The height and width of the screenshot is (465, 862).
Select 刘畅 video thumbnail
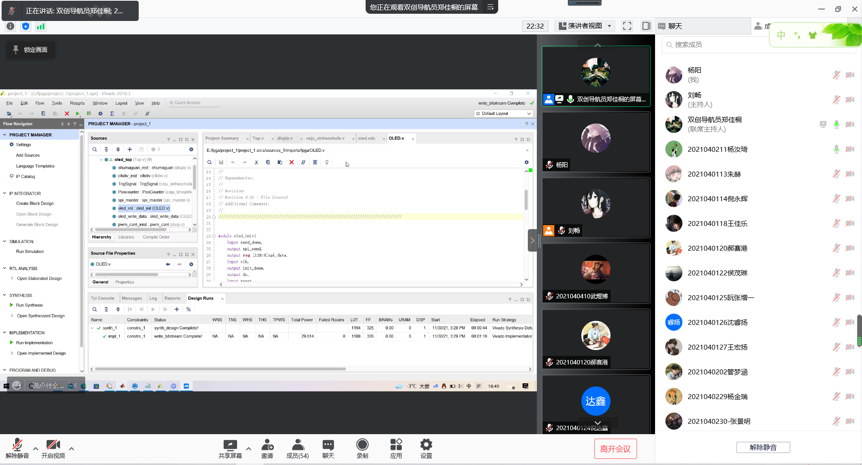[x=596, y=206]
